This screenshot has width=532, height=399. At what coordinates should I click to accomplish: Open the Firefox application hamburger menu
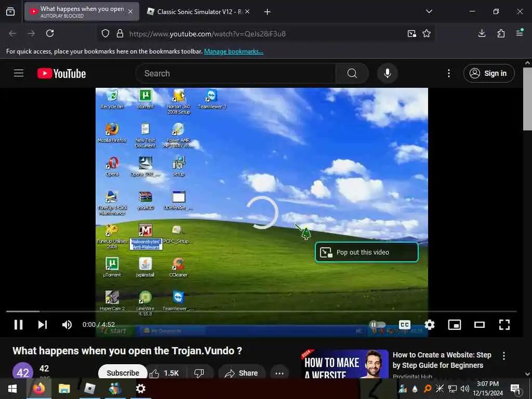point(520,33)
